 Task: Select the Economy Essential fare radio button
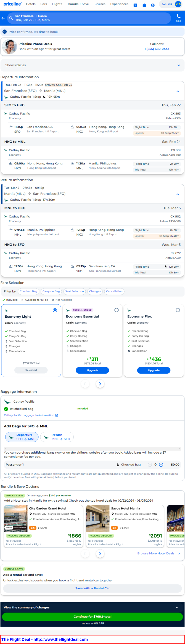click(117, 310)
